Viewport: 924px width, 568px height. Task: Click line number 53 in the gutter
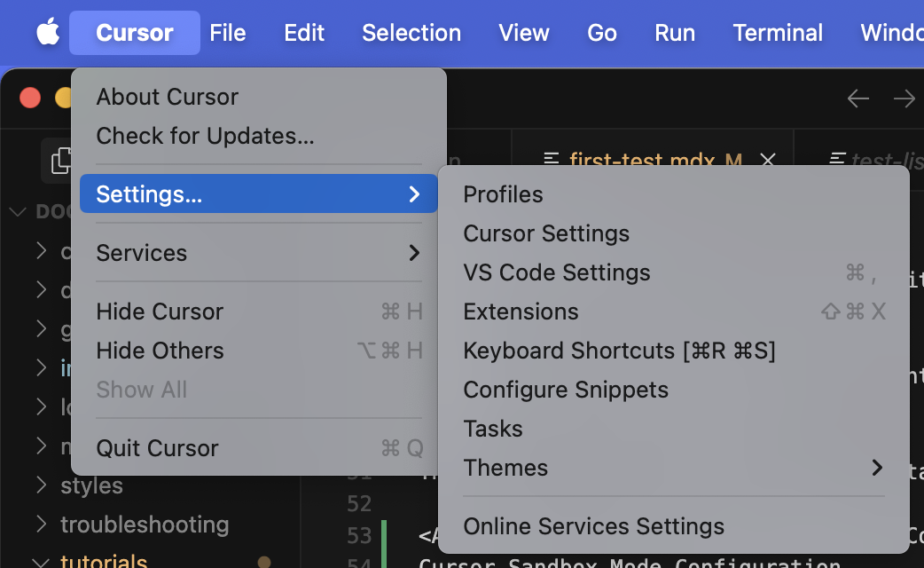359,535
